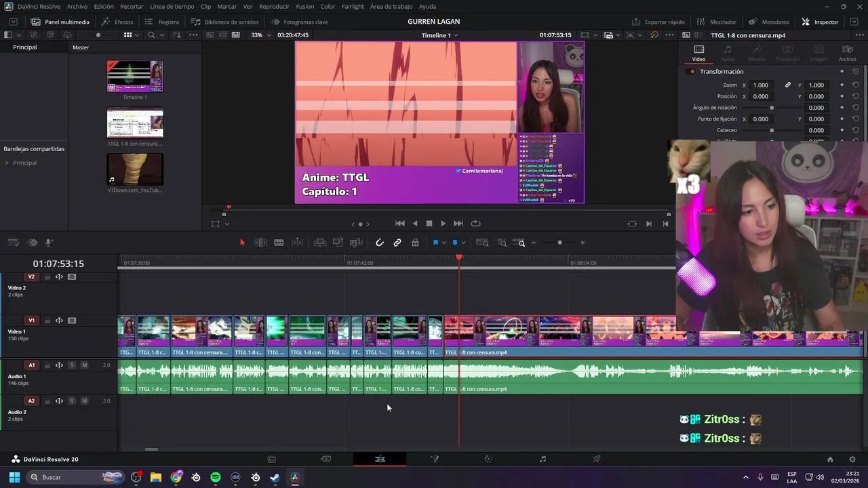Open the Deliver page rocket icon

coord(597,459)
